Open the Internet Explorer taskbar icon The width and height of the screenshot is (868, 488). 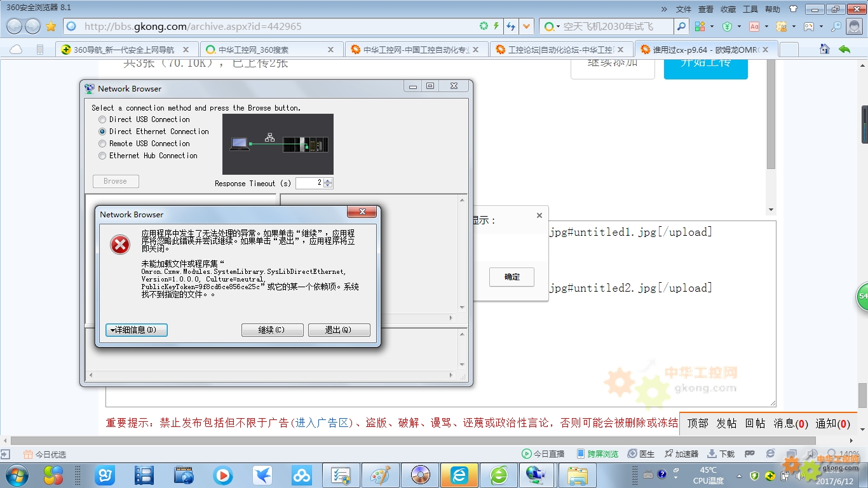point(459,475)
